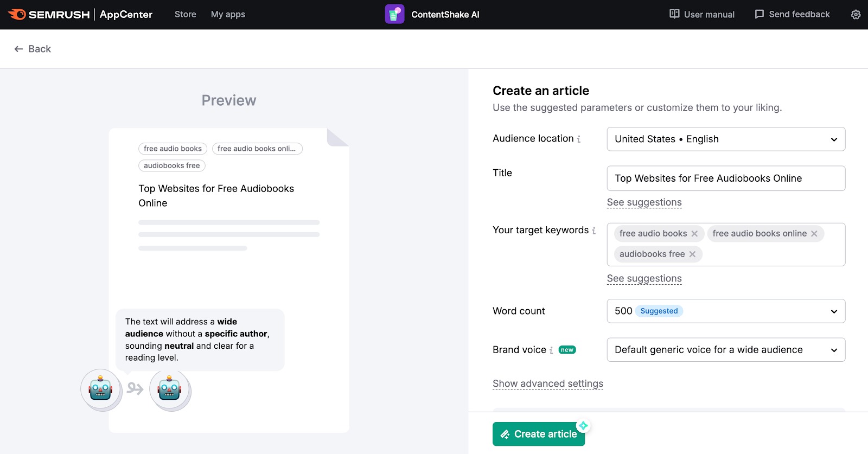Show Audience location info tooltip icon
The height and width of the screenshot is (454, 868).
tap(579, 139)
